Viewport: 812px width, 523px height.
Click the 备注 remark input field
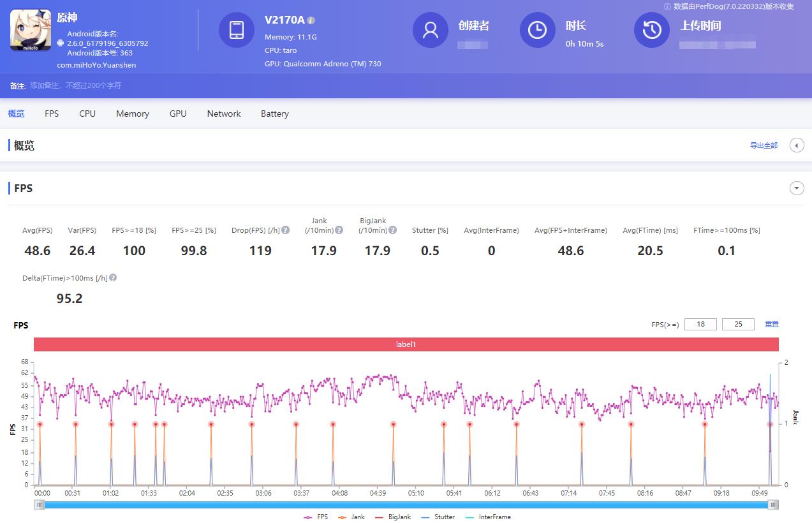pyautogui.click(x=77, y=85)
